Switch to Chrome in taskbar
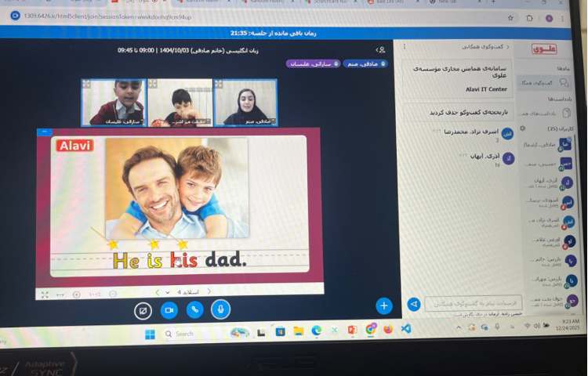 point(371,330)
